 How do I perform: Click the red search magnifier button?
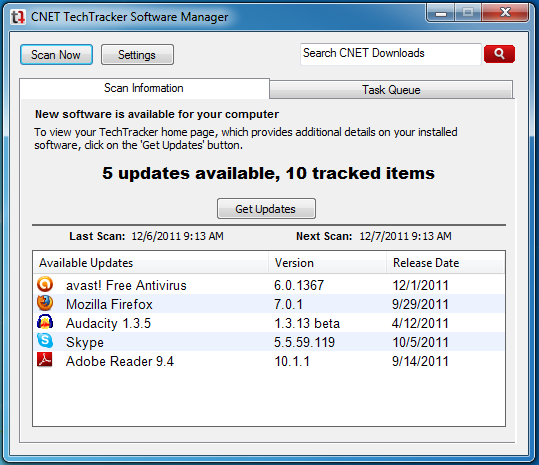(x=499, y=54)
